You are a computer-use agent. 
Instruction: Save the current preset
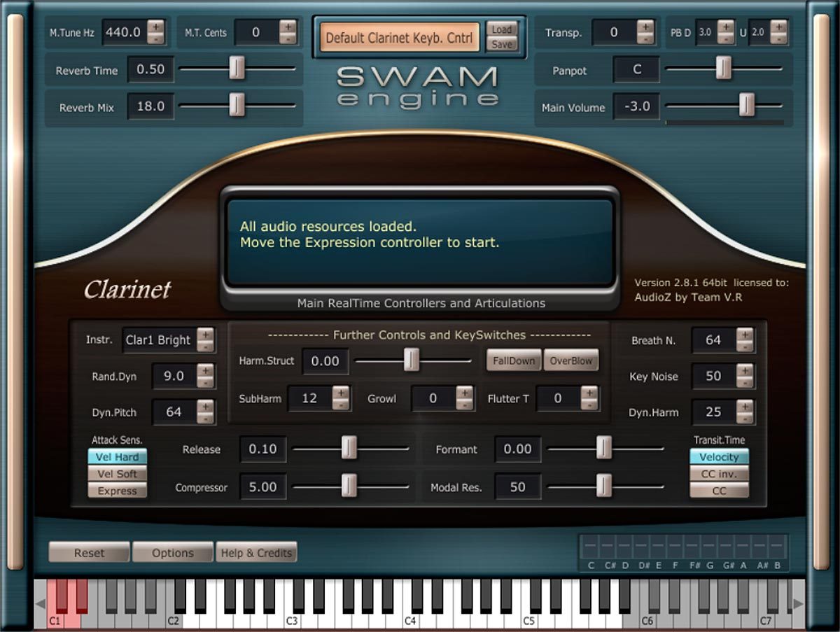(x=502, y=44)
